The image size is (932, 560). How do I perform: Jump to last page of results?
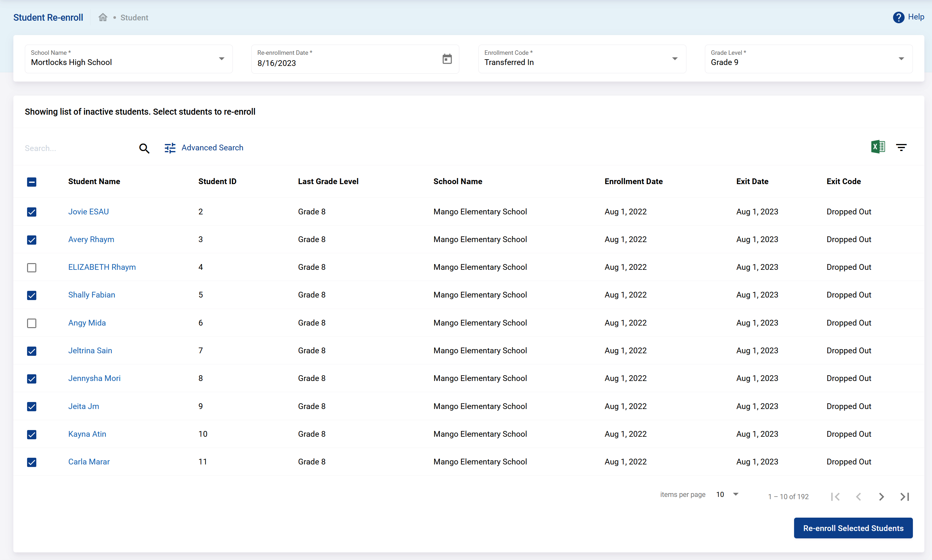pos(905,497)
